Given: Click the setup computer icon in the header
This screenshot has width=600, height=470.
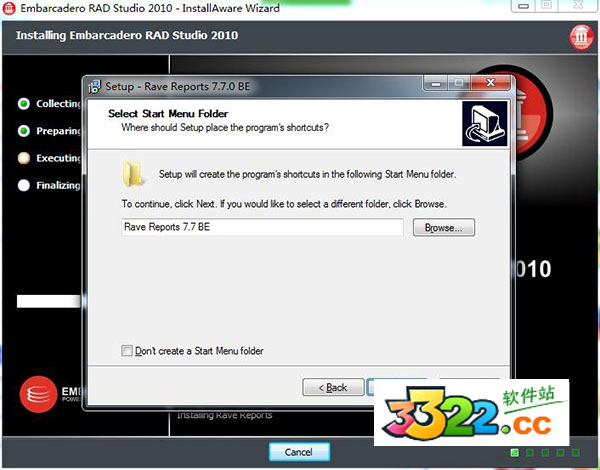Looking at the screenshot, I should (484, 124).
